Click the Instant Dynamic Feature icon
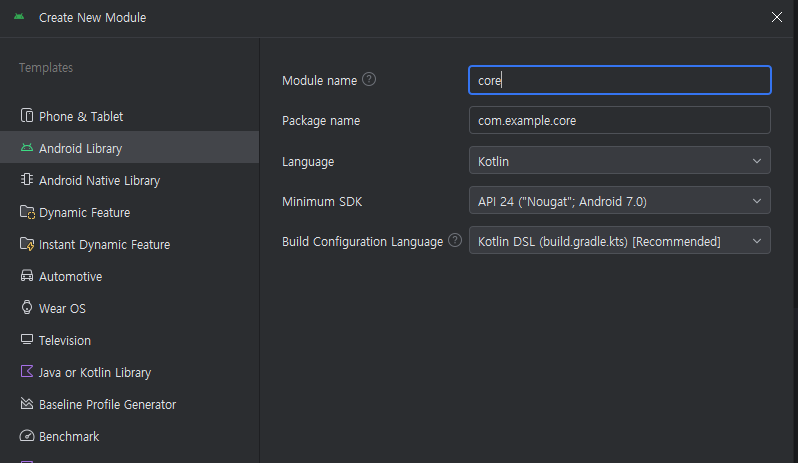 tap(27, 244)
